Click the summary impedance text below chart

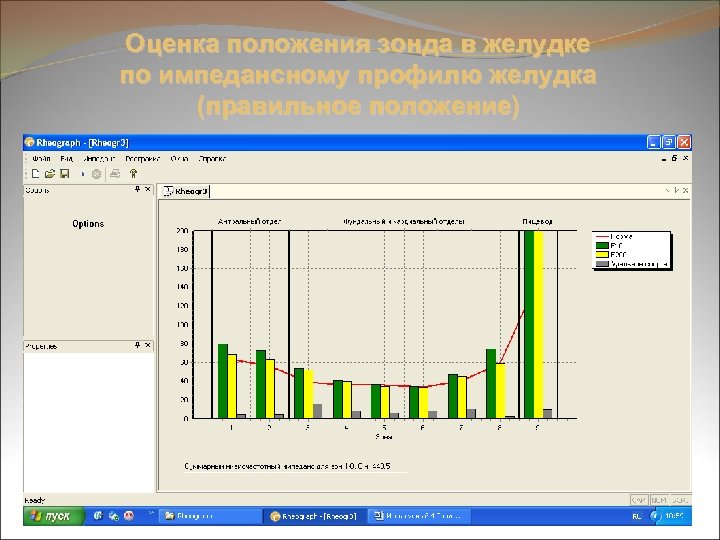click(x=287, y=466)
